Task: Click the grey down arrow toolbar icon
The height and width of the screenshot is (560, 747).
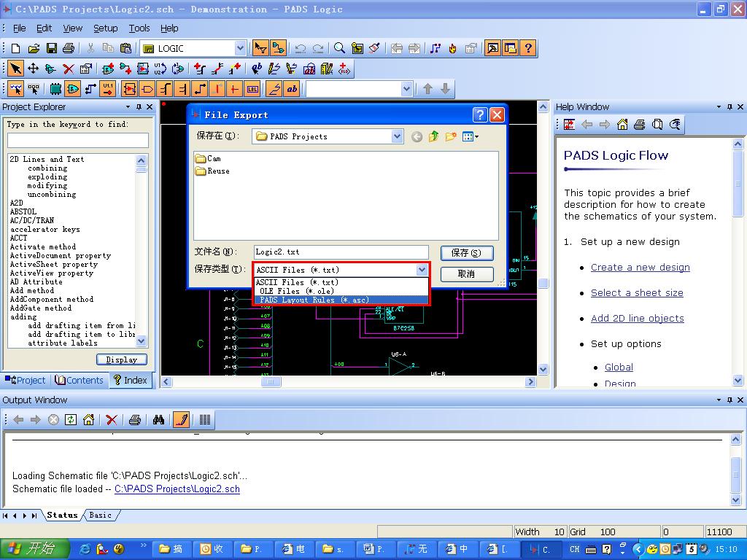Action: point(445,89)
